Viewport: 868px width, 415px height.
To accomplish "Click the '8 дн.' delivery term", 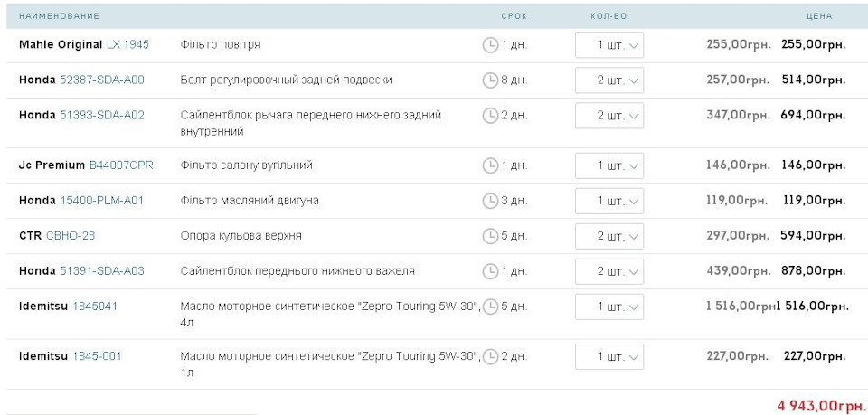I will (x=514, y=80).
